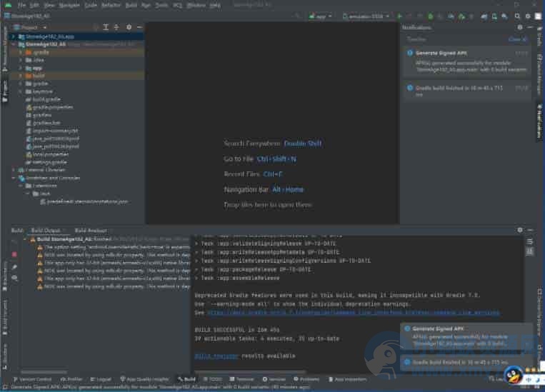Hide the Build tool window
The height and width of the screenshot is (392, 545).
coord(530,230)
